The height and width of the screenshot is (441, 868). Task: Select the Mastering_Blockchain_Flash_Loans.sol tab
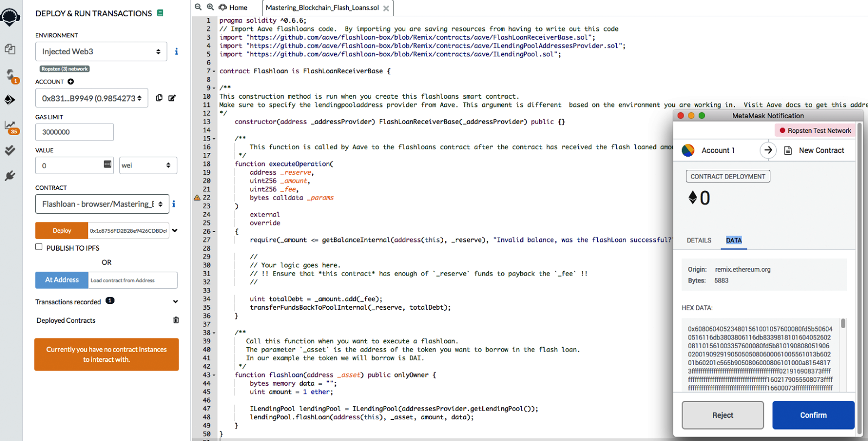[322, 8]
